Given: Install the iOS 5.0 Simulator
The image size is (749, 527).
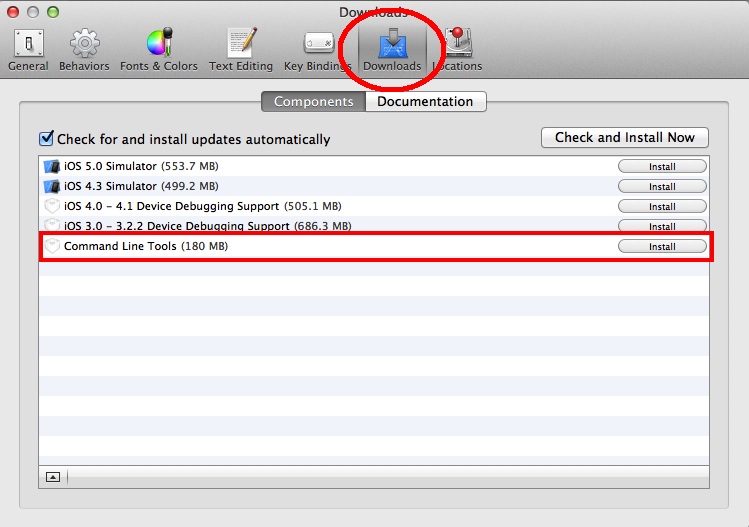Looking at the screenshot, I should coord(662,166).
